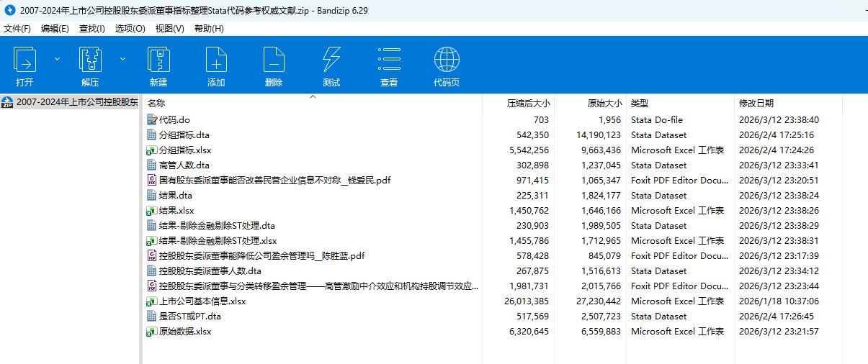Sort by the 原始大小 column header
This screenshot has height=364, width=868.
pos(604,104)
